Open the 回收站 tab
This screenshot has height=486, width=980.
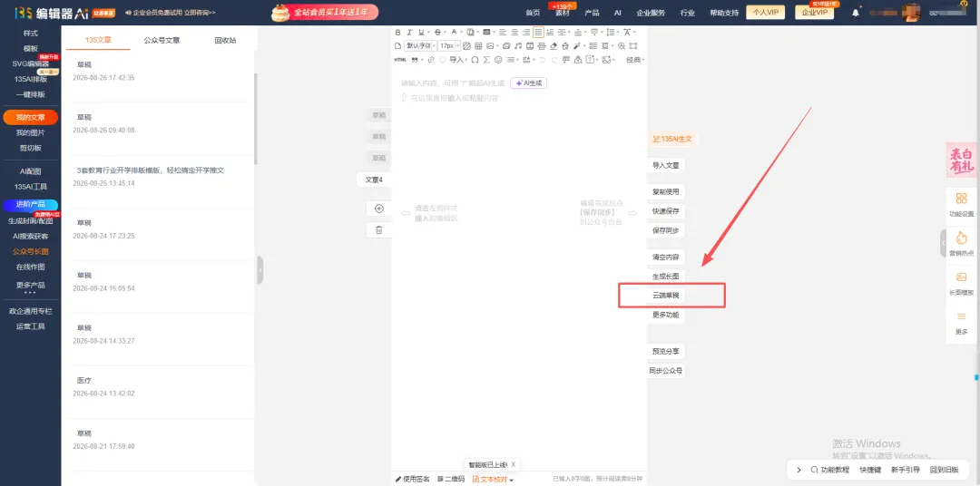coord(225,40)
